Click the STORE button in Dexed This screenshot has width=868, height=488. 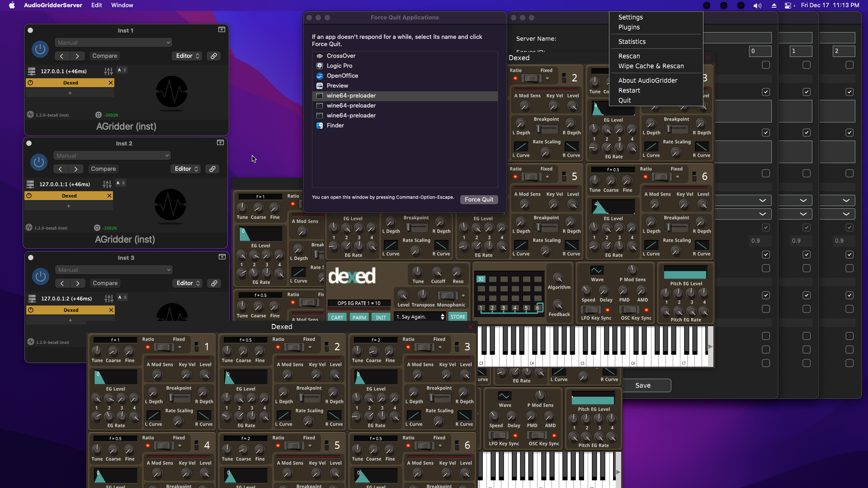pos(458,317)
